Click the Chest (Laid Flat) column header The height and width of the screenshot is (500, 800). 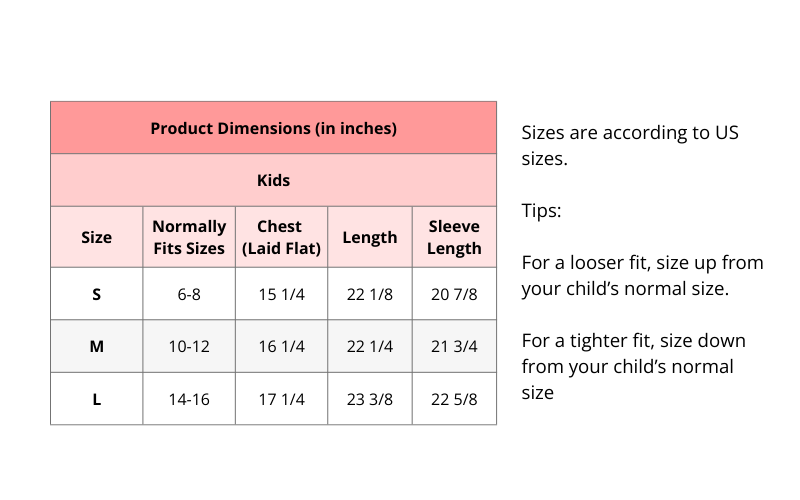(x=280, y=237)
